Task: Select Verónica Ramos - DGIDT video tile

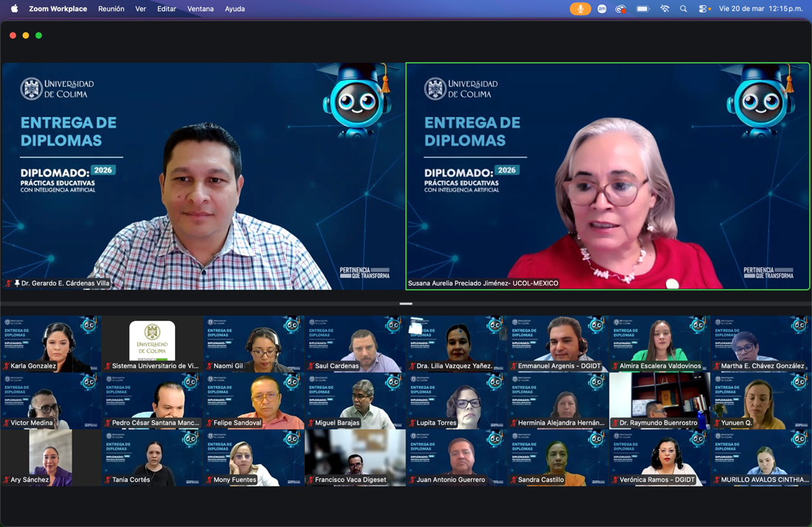Action: [659, 458]
